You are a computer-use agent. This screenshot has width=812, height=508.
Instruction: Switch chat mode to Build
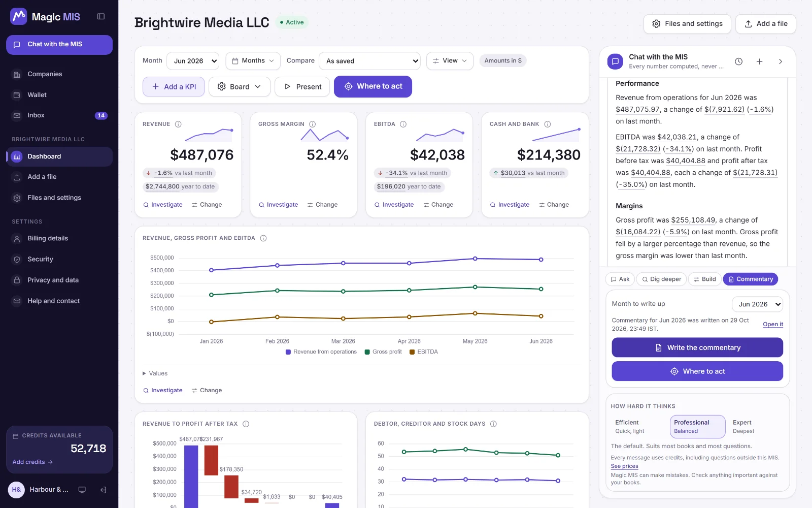coord(705,279)
